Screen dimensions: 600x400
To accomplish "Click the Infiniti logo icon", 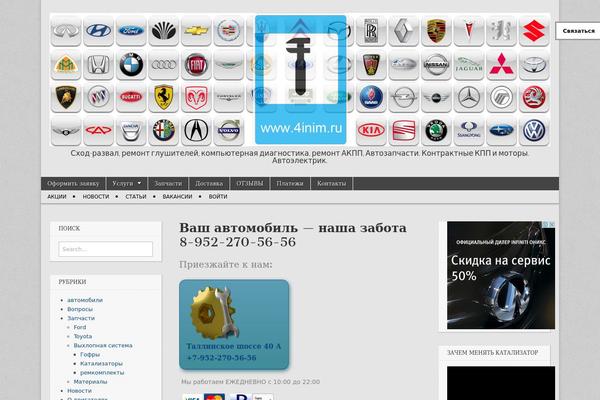I will (66, 31).
